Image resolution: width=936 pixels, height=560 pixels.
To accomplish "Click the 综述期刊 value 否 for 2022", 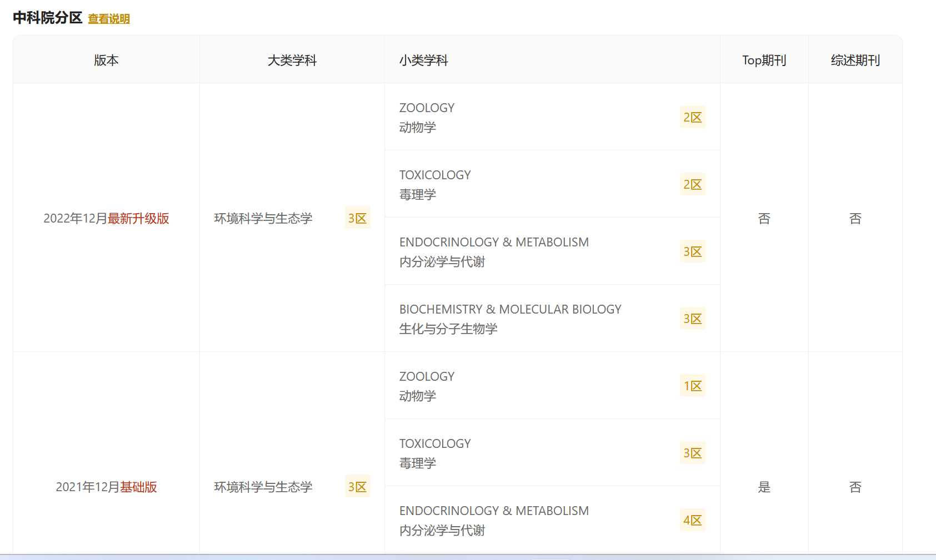I will pos(855,218).
